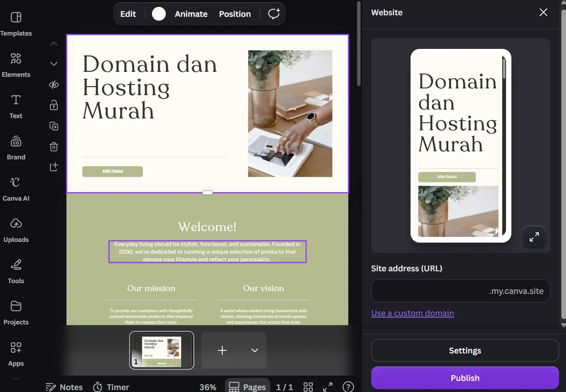The width and height of the screenshot is (566, 392).
Task: Click the Klik Disini button in mobile preview
Action: click(447, 177)
